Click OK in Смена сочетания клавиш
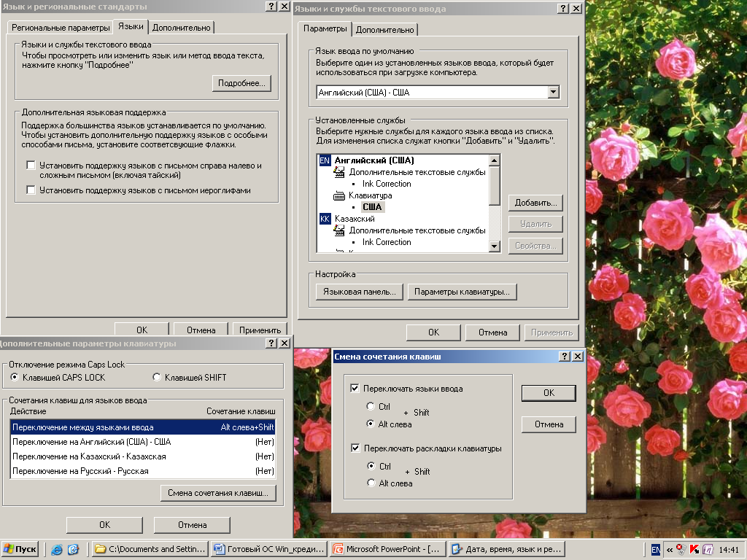 (x=549, y=393)
